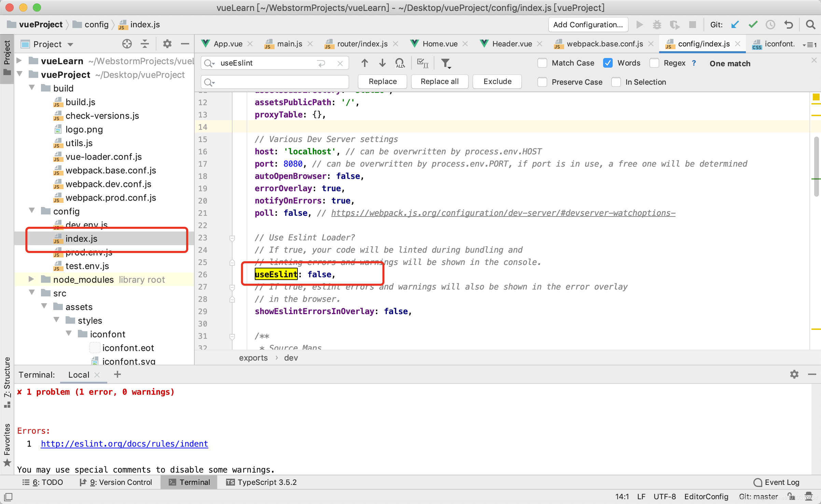This screenshot has height=504, width=821.
Task: Click Collapse All icon in Project panel
Action: (145, 44)
